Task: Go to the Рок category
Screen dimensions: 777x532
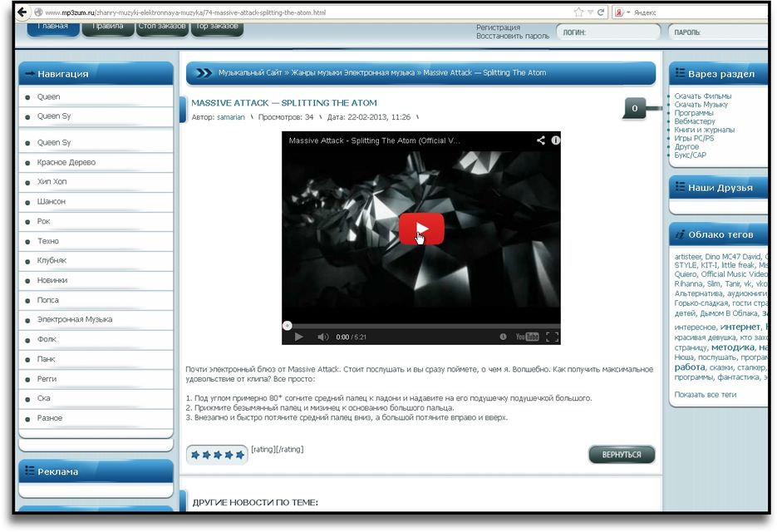Action: [x=43, y=222]
